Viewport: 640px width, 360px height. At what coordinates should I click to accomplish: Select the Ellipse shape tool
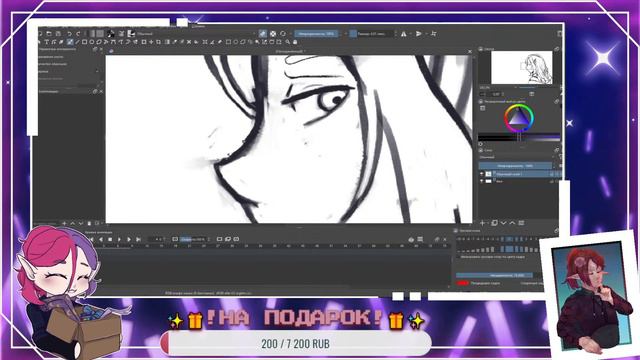pyautogui.click(x=92, y=42)
